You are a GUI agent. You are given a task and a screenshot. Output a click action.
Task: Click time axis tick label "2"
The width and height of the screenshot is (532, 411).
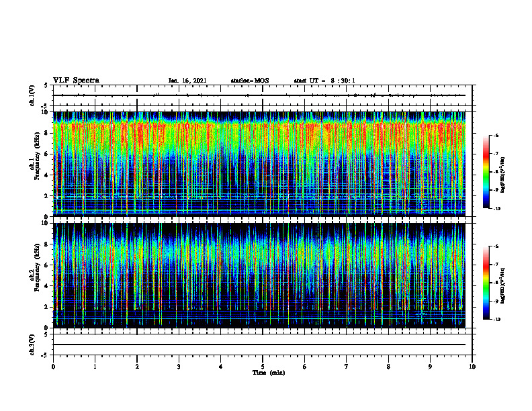(x=137, y=367)
